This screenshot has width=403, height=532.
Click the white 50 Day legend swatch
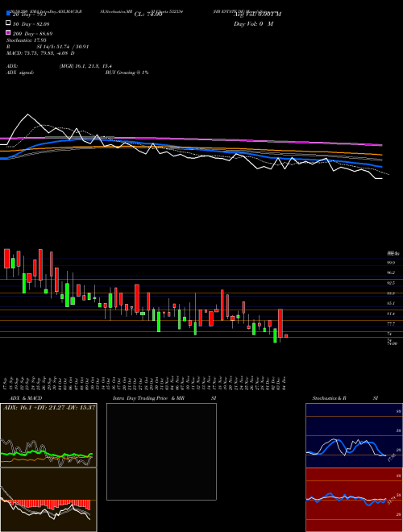pos(8,23)
